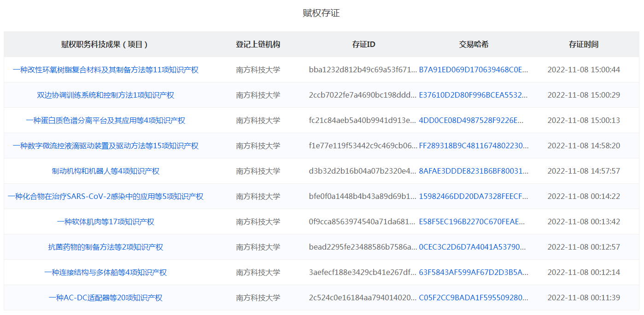Select 南方科技大学 in the 抗菌药物的制备方法 row

point(258,247)
